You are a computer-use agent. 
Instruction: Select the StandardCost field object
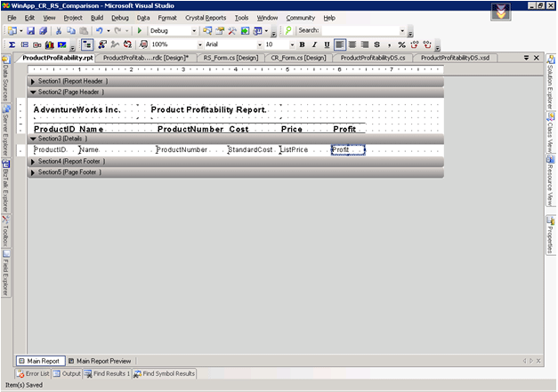tap(251, 150)
